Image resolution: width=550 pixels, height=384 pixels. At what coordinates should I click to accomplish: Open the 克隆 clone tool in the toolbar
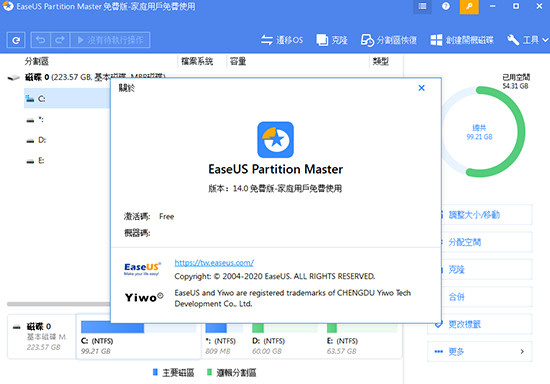pos(332,40)
